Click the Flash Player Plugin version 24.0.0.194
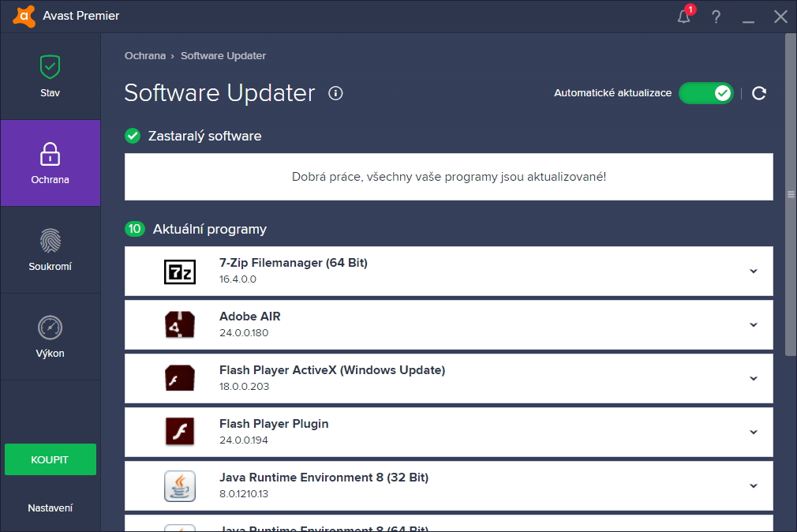The width and height of the screenshot is (797, 532). click(244, 440)
